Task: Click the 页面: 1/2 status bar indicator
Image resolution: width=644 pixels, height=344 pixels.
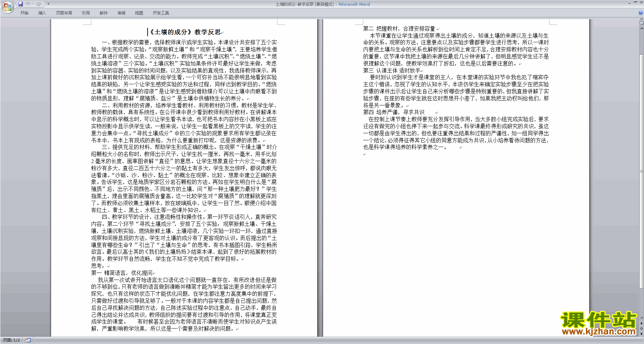Action: 11,340
